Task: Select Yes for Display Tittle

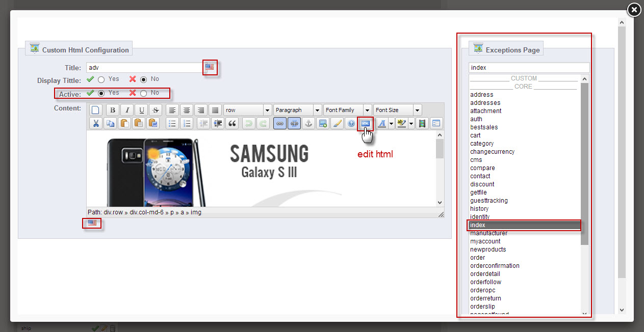Action: tap(101, 79)
